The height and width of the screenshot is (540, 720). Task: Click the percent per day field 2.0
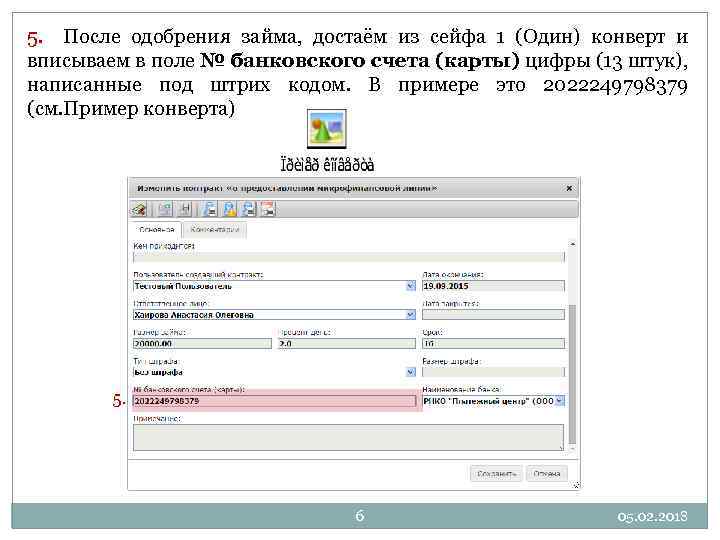pyautogui.click(x=346, y=343)
